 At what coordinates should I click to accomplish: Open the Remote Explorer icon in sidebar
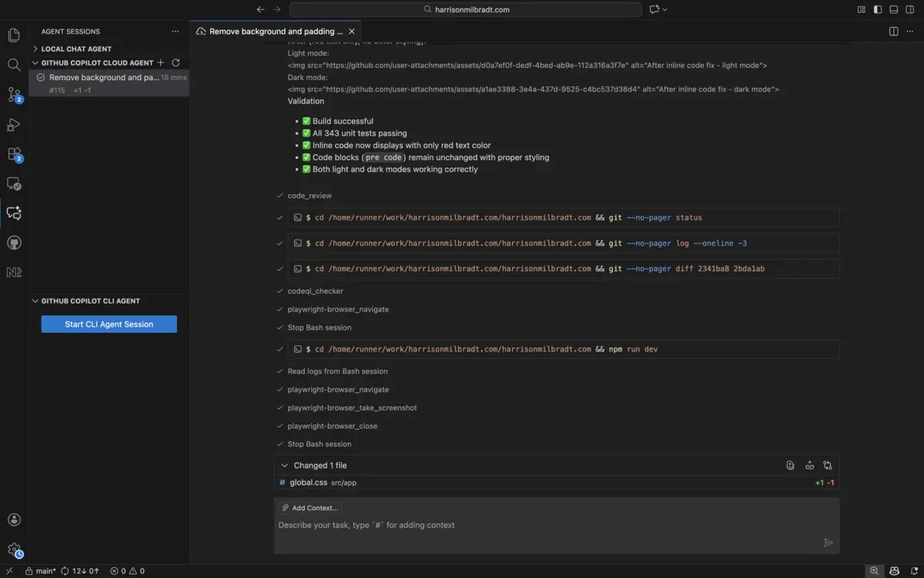(x=14, y=183)
